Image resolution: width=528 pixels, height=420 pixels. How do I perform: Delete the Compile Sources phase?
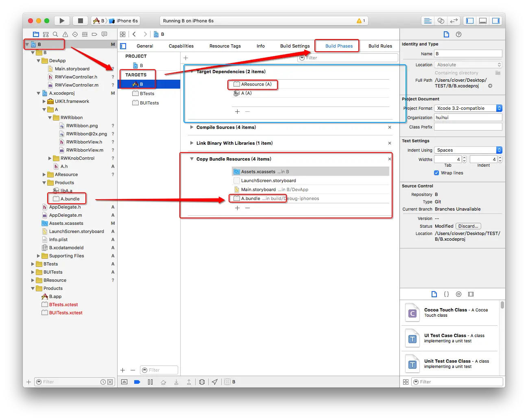(390, 127)
